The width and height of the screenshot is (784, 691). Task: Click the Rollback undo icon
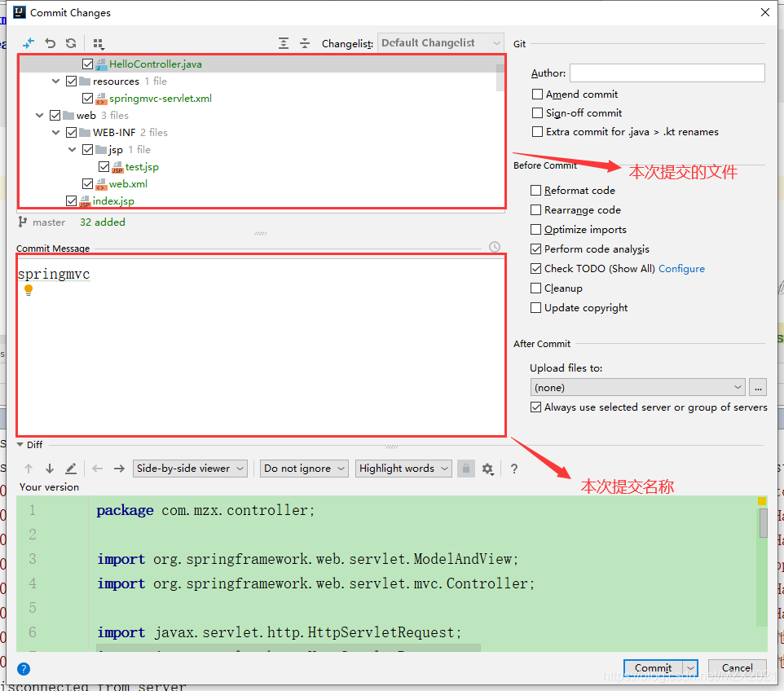pyautogui.click(x=50, y=43)
